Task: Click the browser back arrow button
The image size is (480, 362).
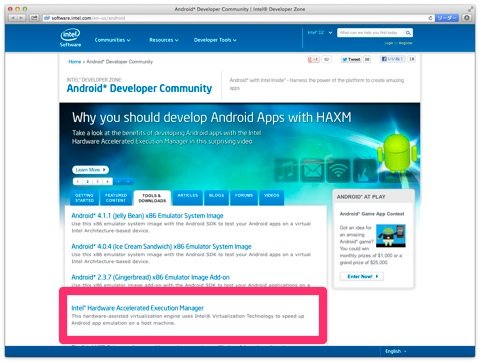Action: coord(13,18)
